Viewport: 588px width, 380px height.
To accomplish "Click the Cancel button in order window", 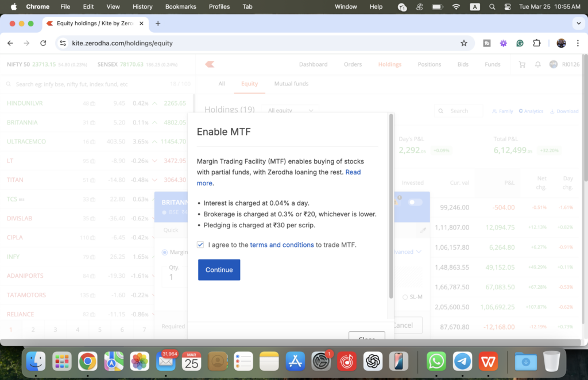I will (x=407, y=325).
